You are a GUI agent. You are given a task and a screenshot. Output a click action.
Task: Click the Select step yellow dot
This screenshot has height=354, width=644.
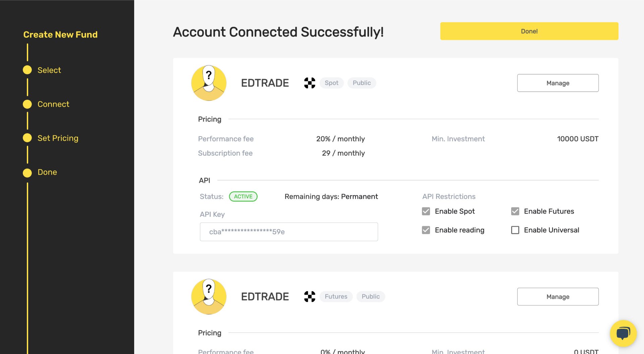pyautogui.click(x=27, y=70)
